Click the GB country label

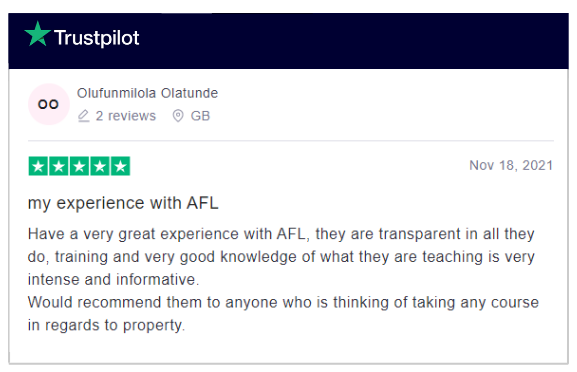click(x=200, y=116)
